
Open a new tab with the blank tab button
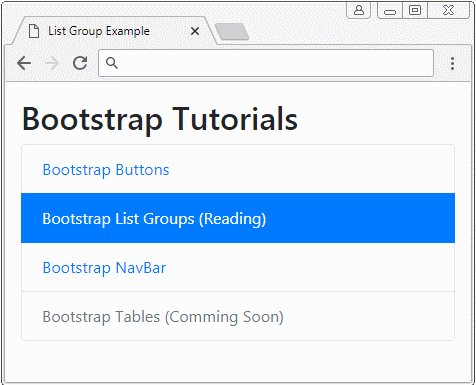click(232, 32)
